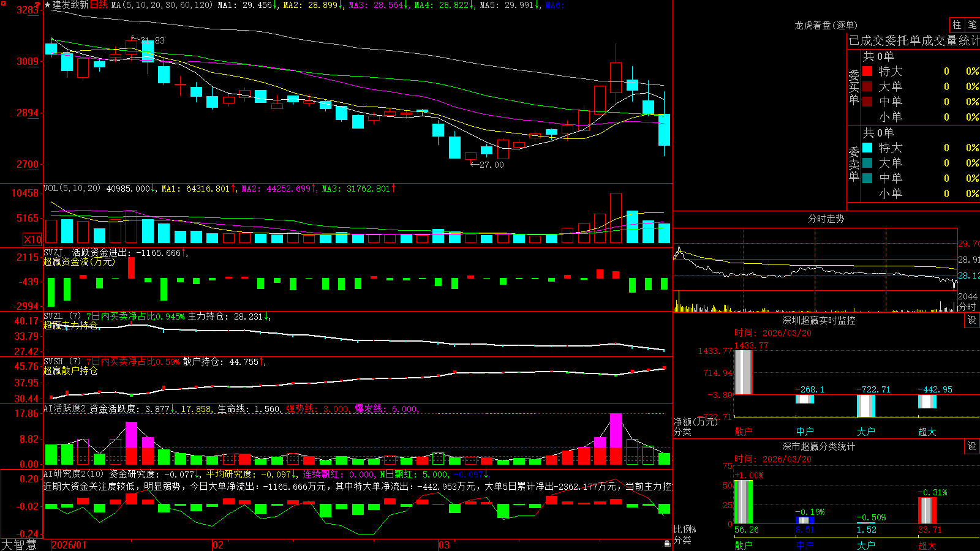This screenshot has width=980, height=551.
Task: Click the 3089 price axis label
Action: click(27, 61)
